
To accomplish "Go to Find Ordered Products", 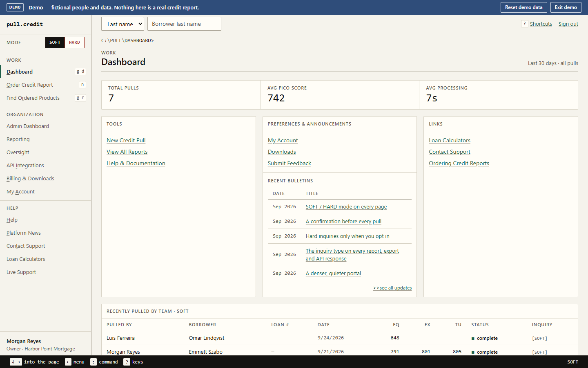I will click(45, 98).
